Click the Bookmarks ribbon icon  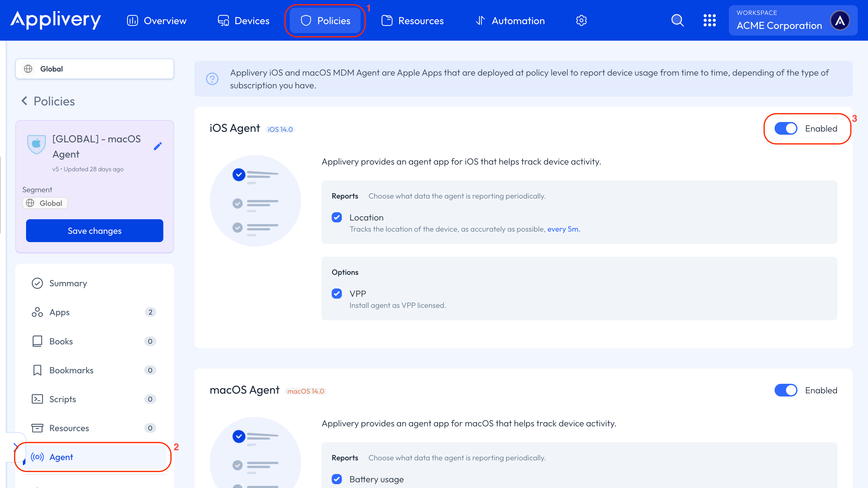point(37,370)
